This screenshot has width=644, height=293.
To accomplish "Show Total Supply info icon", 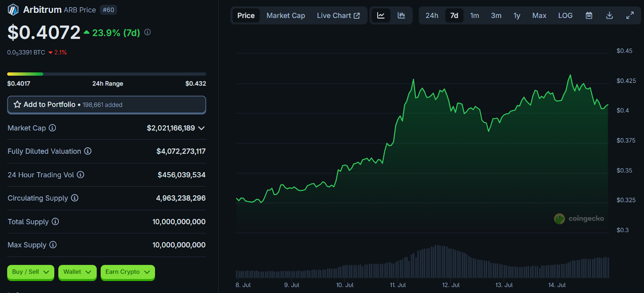I will click(x=55, y=221).
